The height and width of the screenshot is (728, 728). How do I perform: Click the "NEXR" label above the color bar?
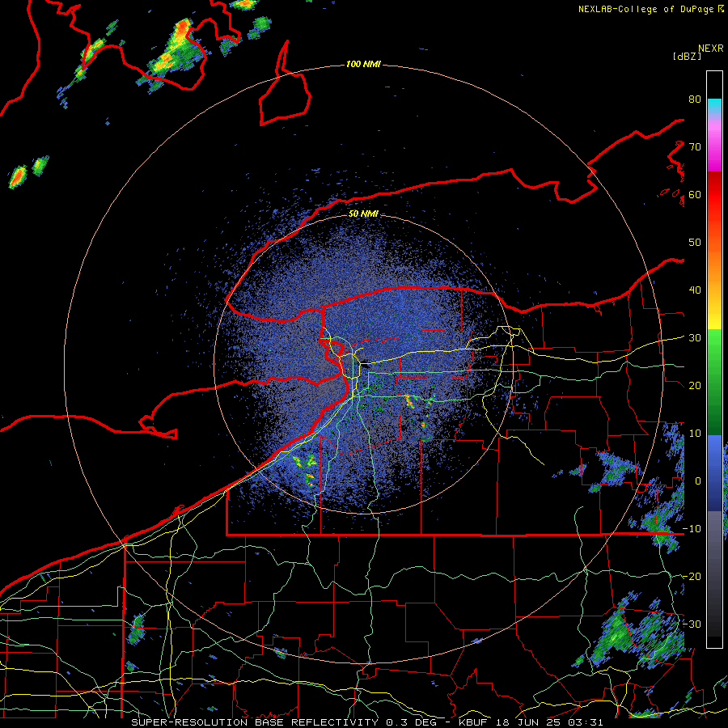click(x=710, y=49)
